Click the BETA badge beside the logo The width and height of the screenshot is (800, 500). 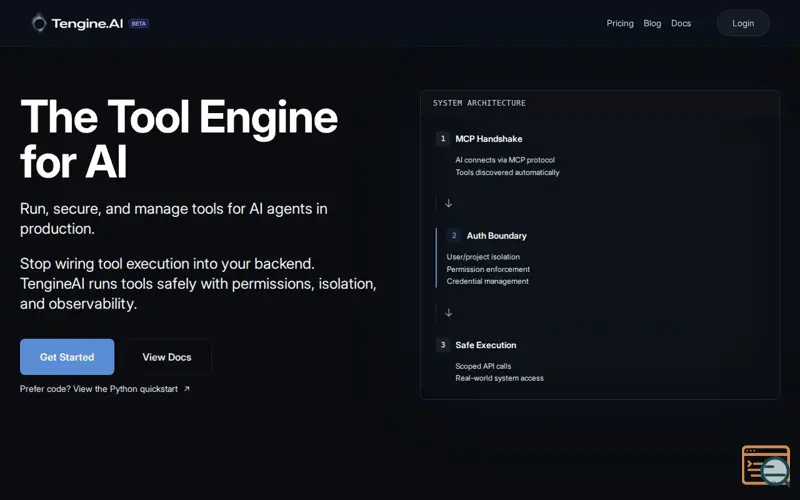tap(139, 23)
